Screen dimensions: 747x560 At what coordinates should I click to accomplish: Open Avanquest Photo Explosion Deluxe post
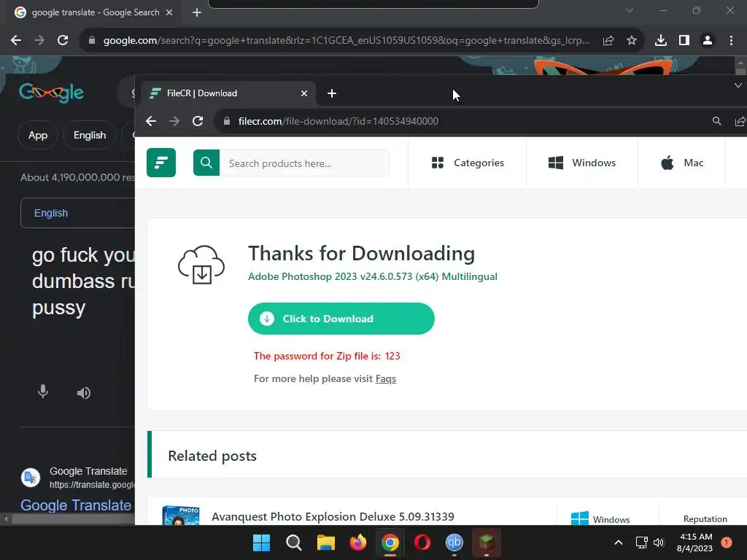pyautogui.click(x=333, y=517)
